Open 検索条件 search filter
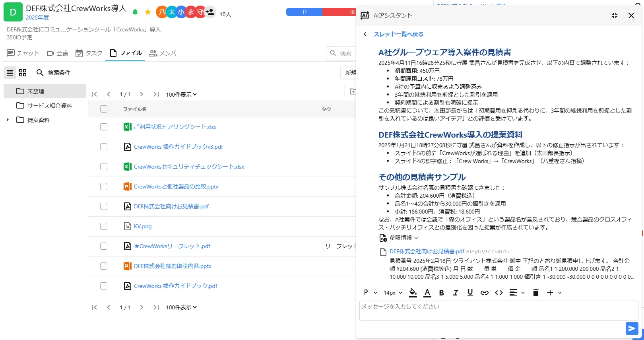Viewport: 644px width, 340px height. [53, 73]
